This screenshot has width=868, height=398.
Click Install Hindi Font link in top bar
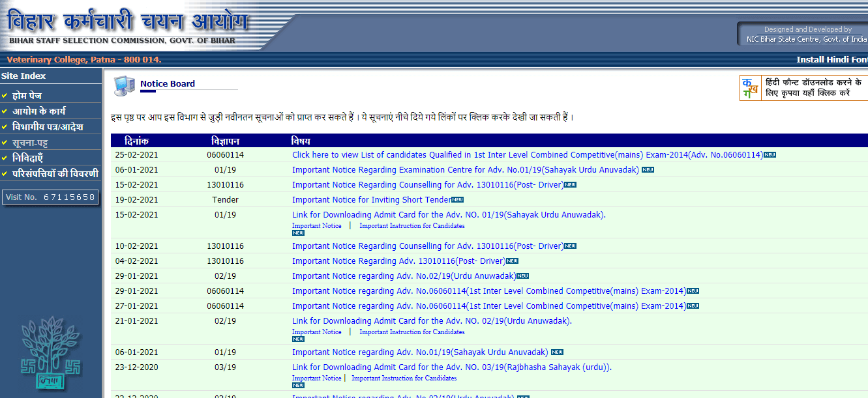coord(831,60)
